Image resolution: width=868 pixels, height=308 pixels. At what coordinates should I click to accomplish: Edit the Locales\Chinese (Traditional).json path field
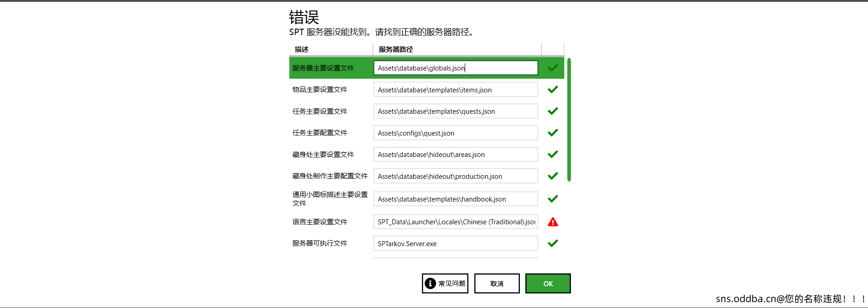456,222
